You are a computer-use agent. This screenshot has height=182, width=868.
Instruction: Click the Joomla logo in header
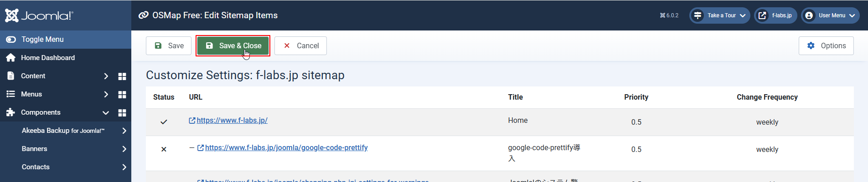click(x=39, y=15)
